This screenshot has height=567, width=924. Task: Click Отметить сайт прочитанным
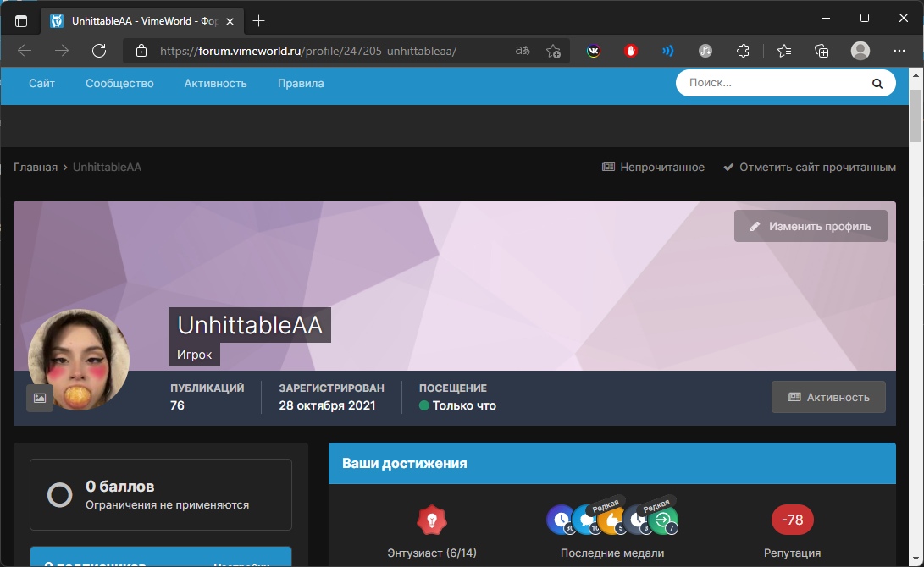pyautogui.click(x=809, y=168)
